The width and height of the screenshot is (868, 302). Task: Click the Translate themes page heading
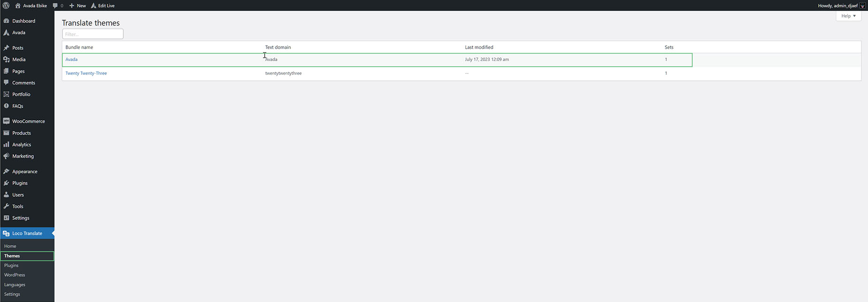pos(91,23)
